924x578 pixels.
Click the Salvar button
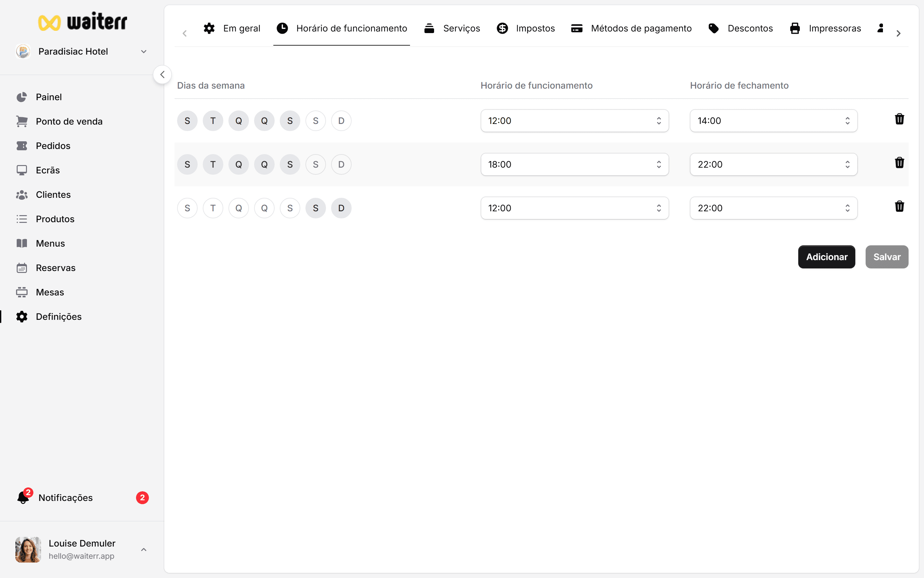pyautogui.click(x=886, y=257)
